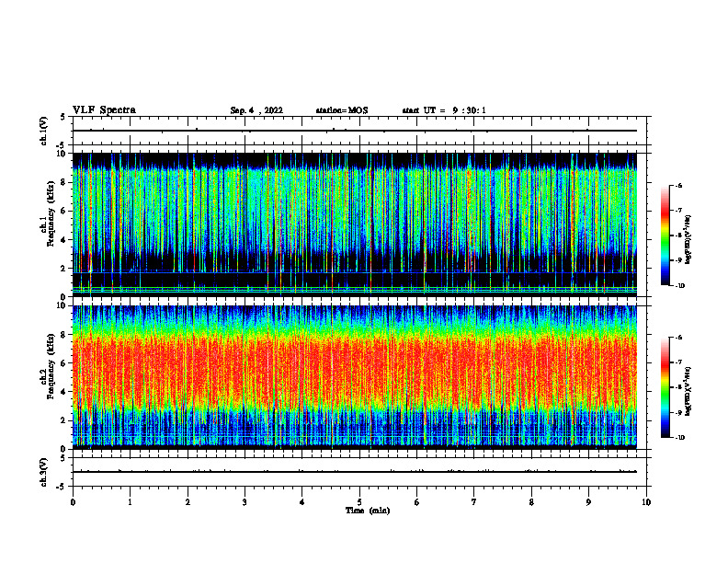Viewport: 728px width, 563px height.
Task: Click time axis tick label '3'
Action: [245, 502]
